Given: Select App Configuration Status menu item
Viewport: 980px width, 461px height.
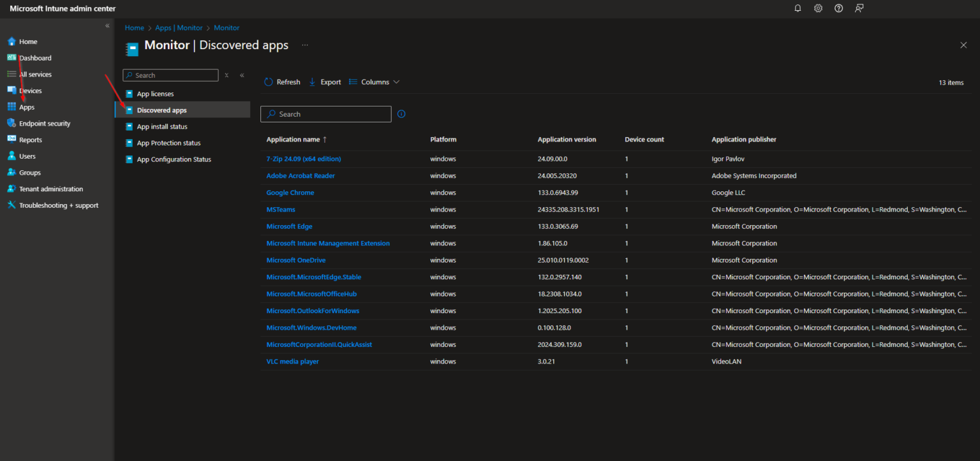Looking at the screenshot, I should click(174, 159).
